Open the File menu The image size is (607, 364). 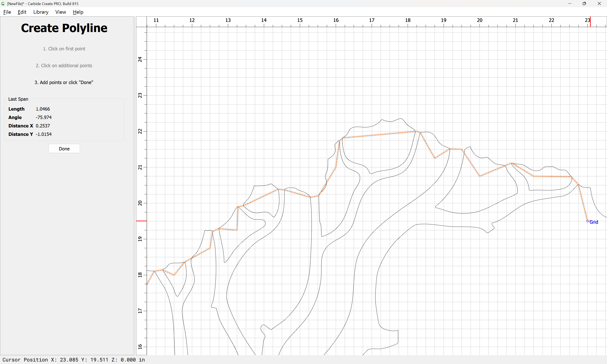[7, 12]
